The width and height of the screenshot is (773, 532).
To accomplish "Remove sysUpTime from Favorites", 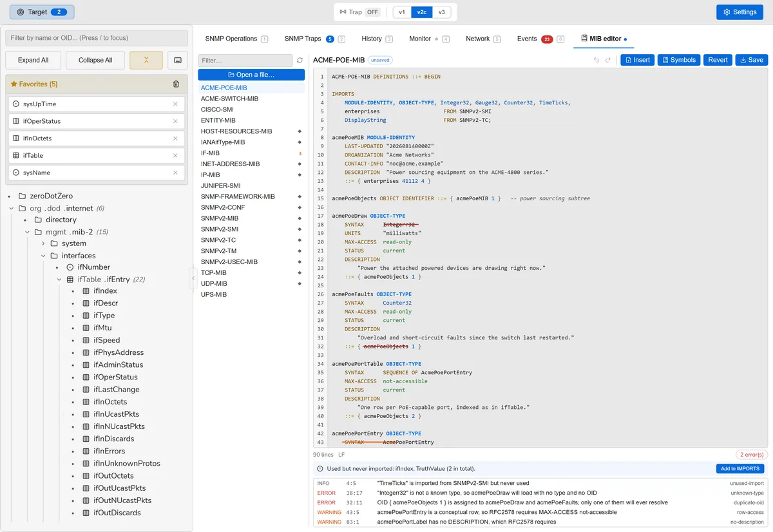I will coord(175,104).
